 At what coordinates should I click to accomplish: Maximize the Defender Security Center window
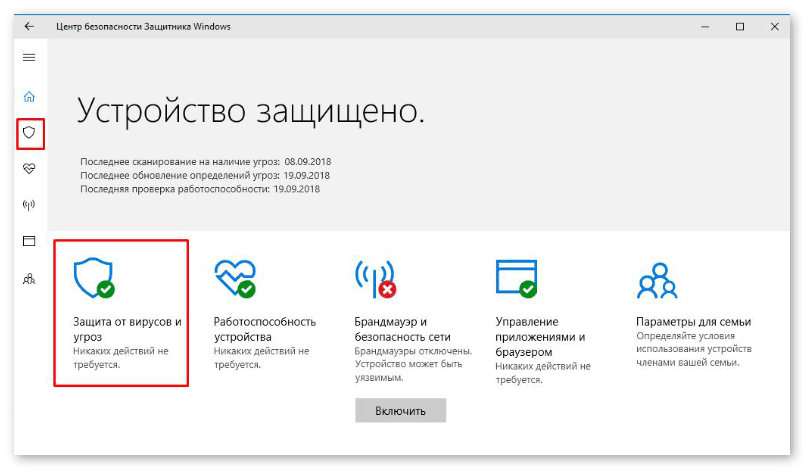tap(740, 26)
